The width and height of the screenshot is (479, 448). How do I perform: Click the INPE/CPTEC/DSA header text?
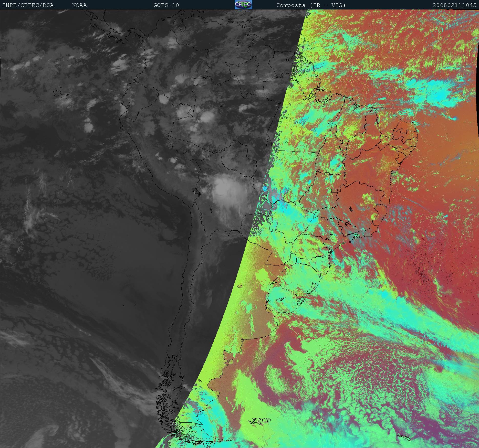click(x=28, y=5)
